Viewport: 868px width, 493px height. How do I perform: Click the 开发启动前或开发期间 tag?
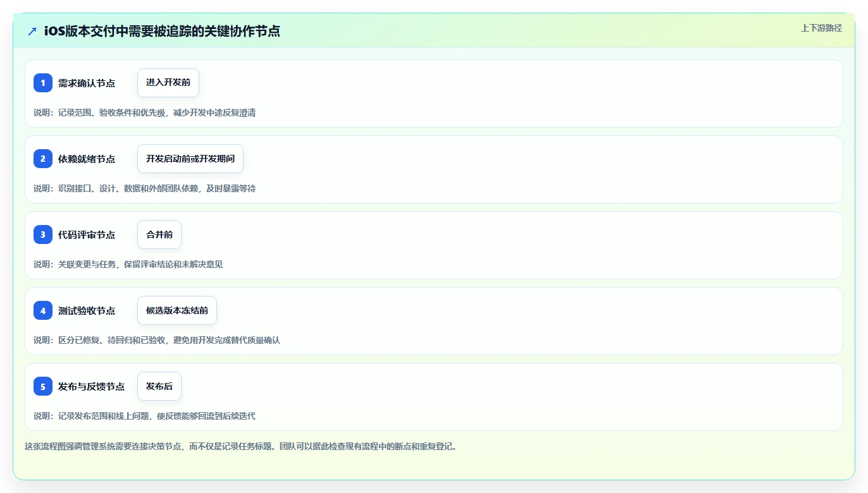pyautogui.click(x=190, y=159)
